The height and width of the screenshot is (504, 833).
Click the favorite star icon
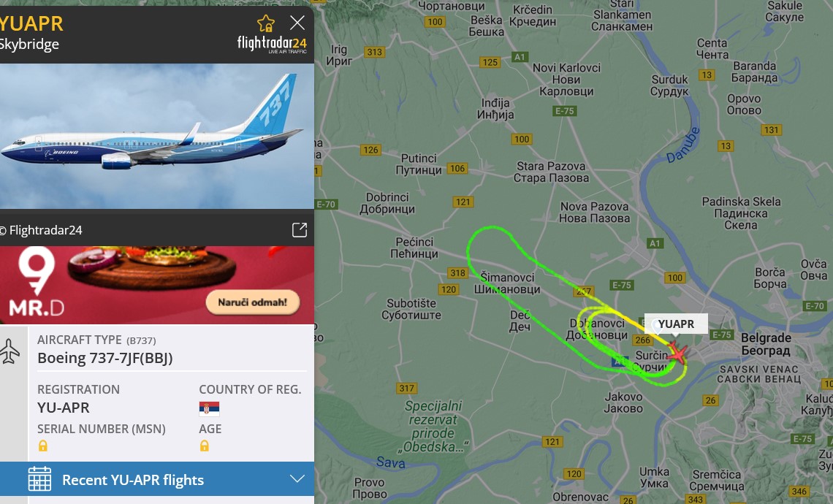266,23
